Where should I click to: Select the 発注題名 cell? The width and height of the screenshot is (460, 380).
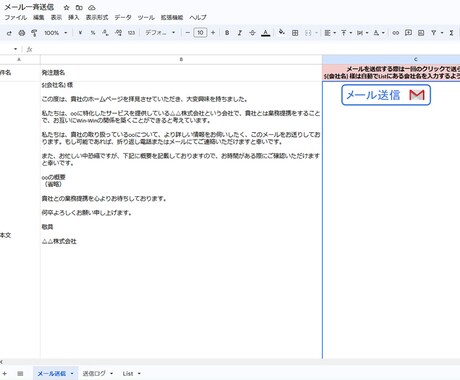(x=181, y=73)
